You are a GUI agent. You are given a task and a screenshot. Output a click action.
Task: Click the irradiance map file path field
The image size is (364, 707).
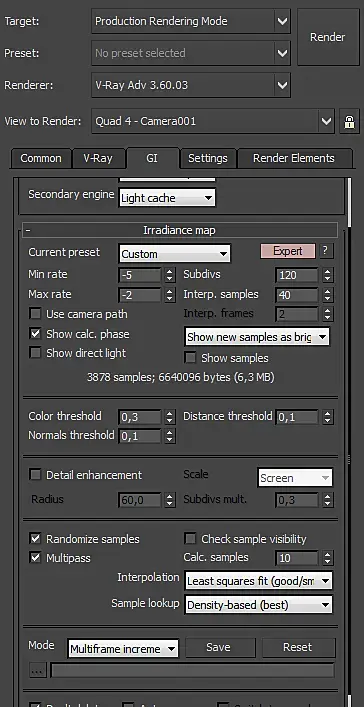pyautogui.click(x=193, y=670)
